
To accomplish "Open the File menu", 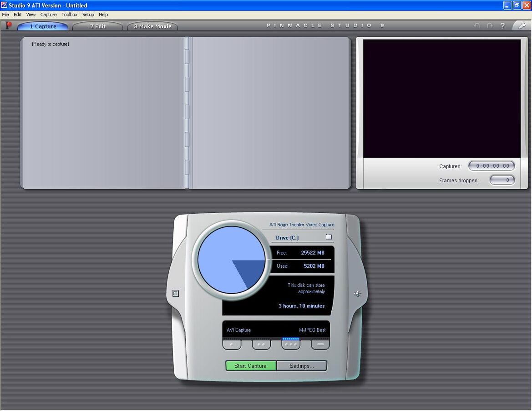I will tap(5, 15).
